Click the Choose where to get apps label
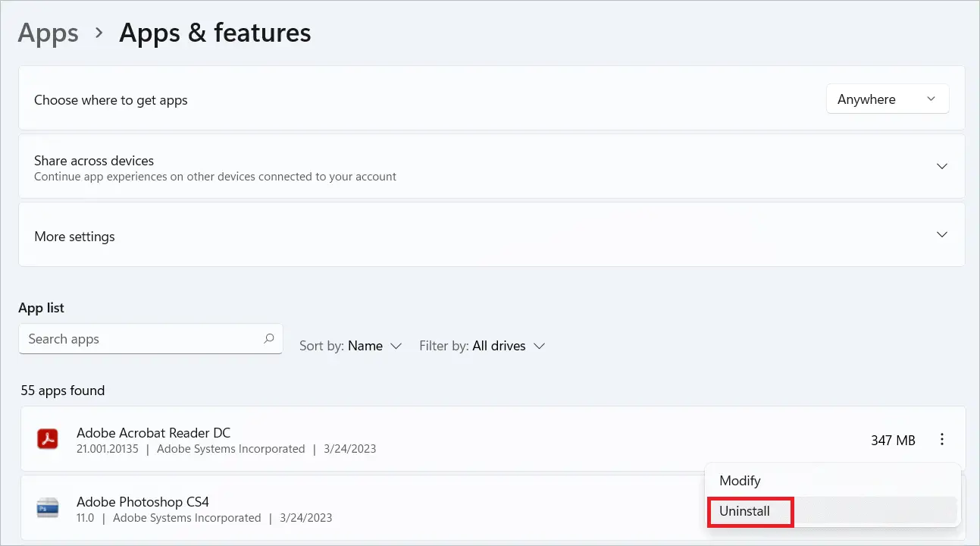 pos(111,100)
